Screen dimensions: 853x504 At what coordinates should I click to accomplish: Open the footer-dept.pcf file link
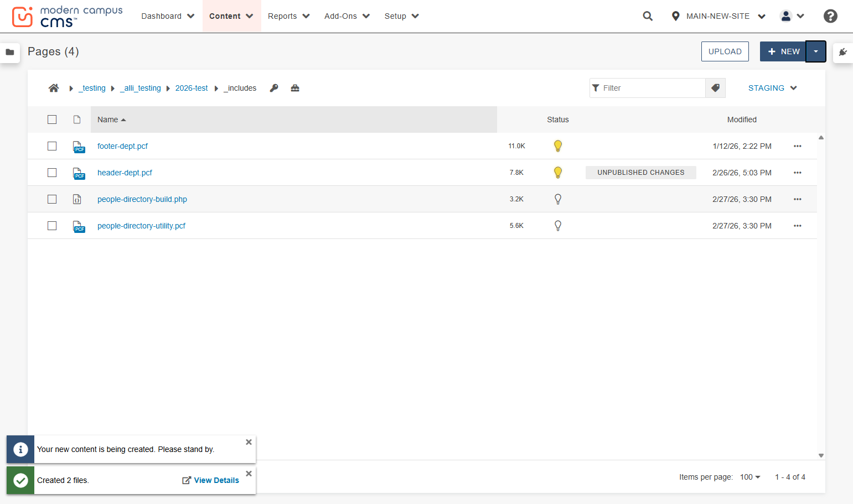click(122, 146)
